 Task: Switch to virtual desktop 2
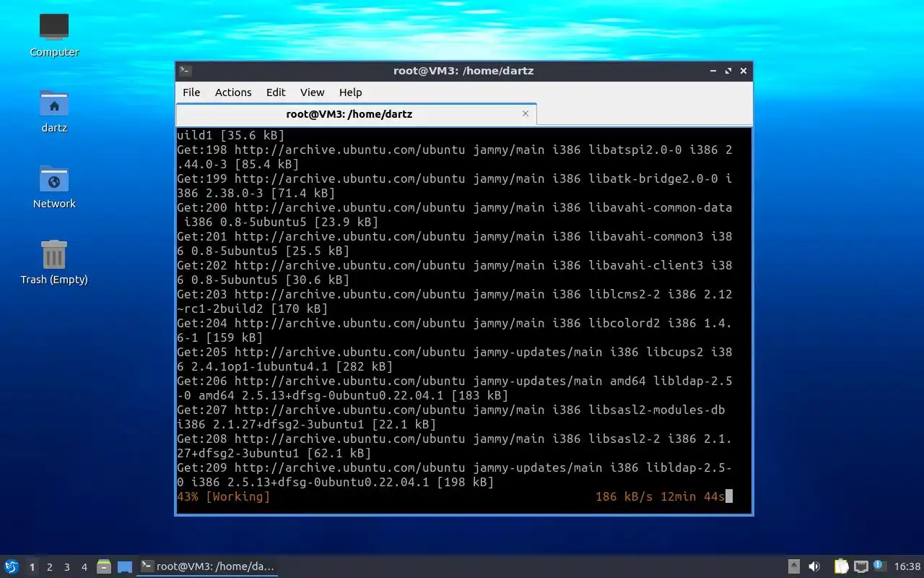(49, 567)
